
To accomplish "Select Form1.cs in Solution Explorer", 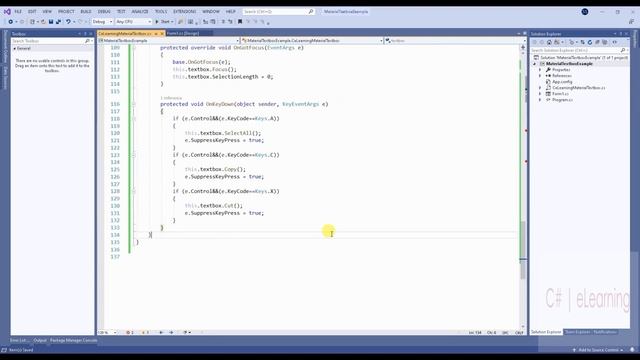I will pos(560,94).
